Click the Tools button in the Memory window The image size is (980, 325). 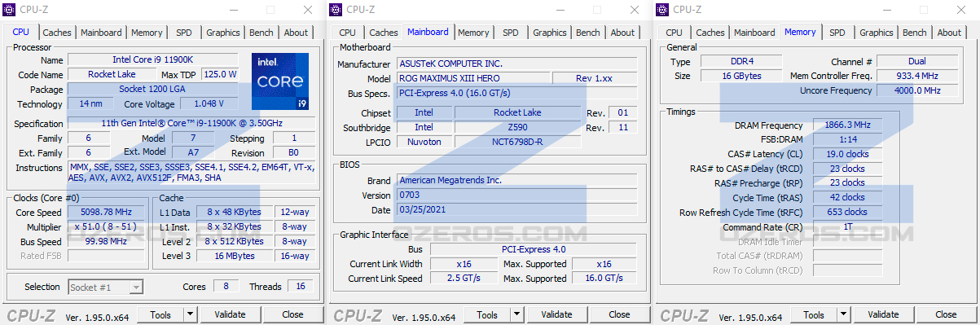coord(814,314)
